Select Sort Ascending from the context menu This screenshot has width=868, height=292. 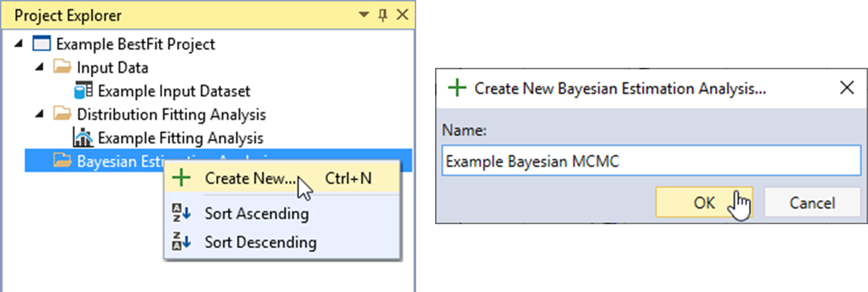click(x=257, y=213)
